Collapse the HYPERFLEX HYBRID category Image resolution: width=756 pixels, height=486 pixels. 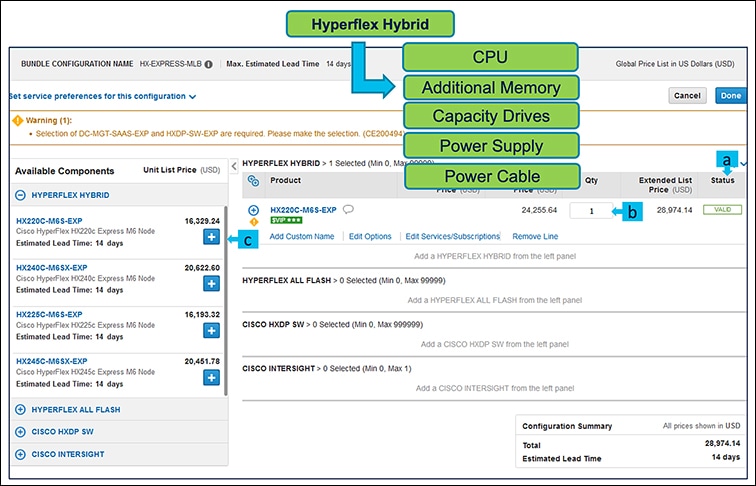[21, 195]
